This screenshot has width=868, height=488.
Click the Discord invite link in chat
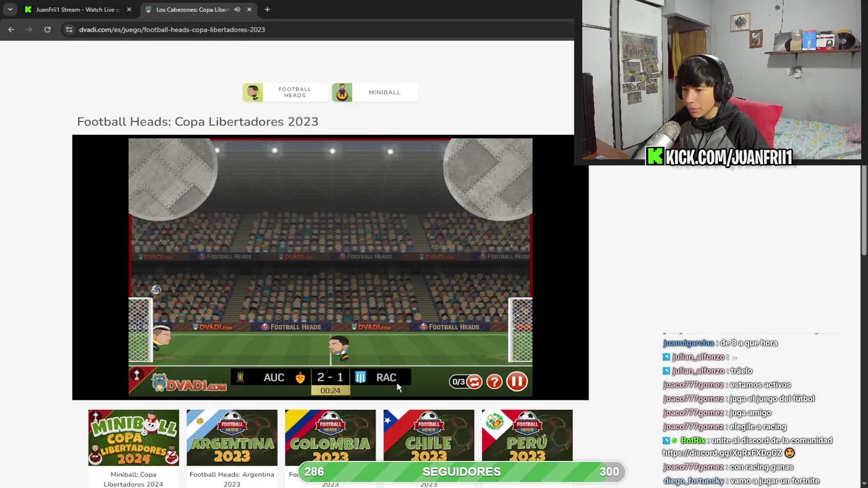pos(722,453)
